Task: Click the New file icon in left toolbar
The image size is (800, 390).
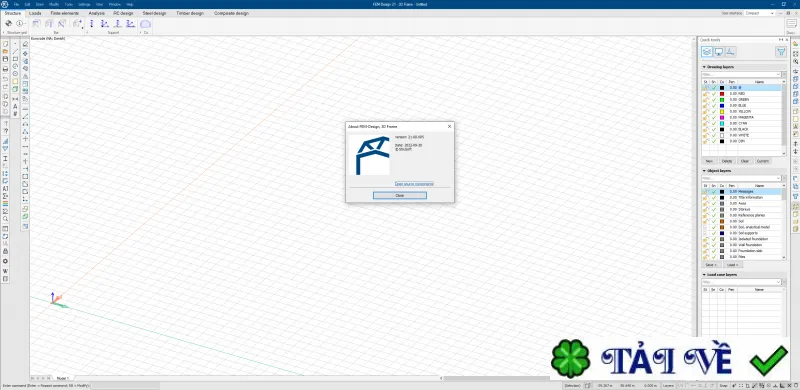Action: 6,44
